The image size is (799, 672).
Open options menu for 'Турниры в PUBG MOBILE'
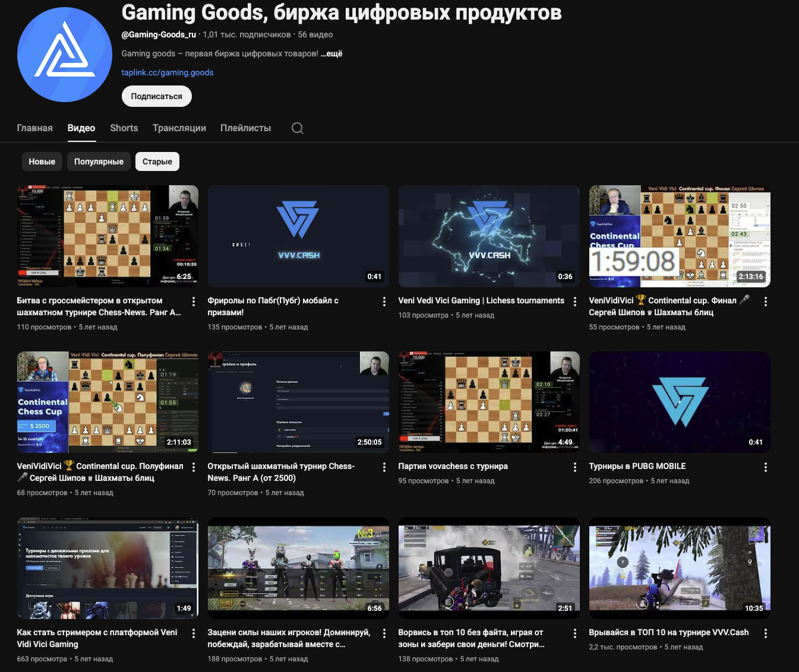point(766,467)
